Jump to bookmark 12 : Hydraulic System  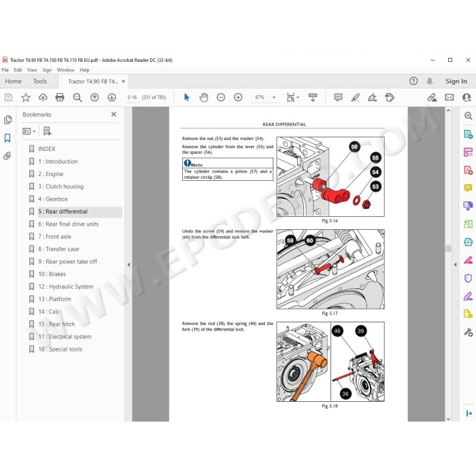(x=66, y=286)
